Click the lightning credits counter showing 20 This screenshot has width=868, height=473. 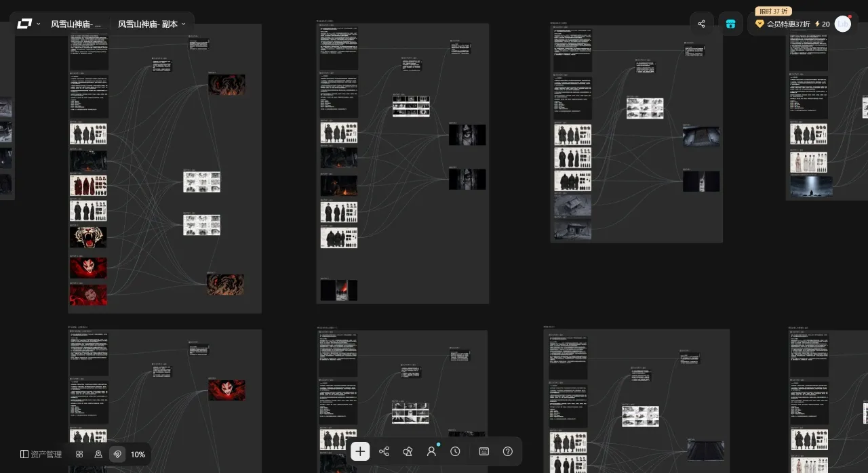click(823, 24)
